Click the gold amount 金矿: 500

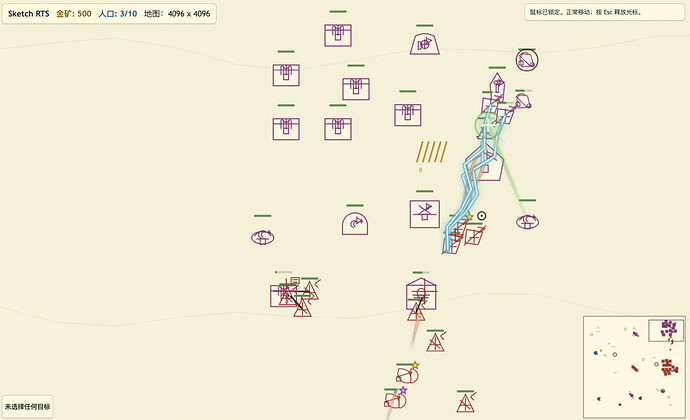coord(73,14)
